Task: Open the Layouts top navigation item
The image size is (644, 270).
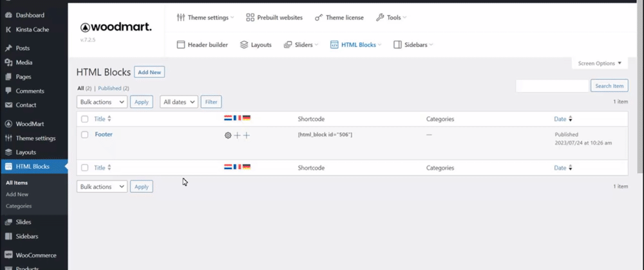Action: point(256,44)
